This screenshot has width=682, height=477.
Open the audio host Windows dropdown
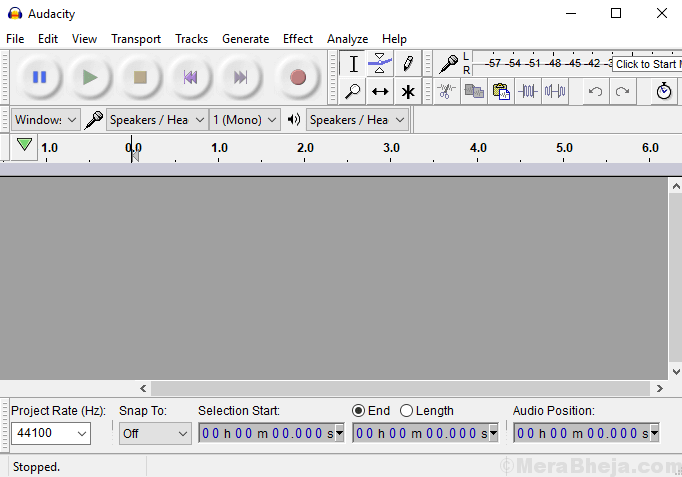point(46,120)
